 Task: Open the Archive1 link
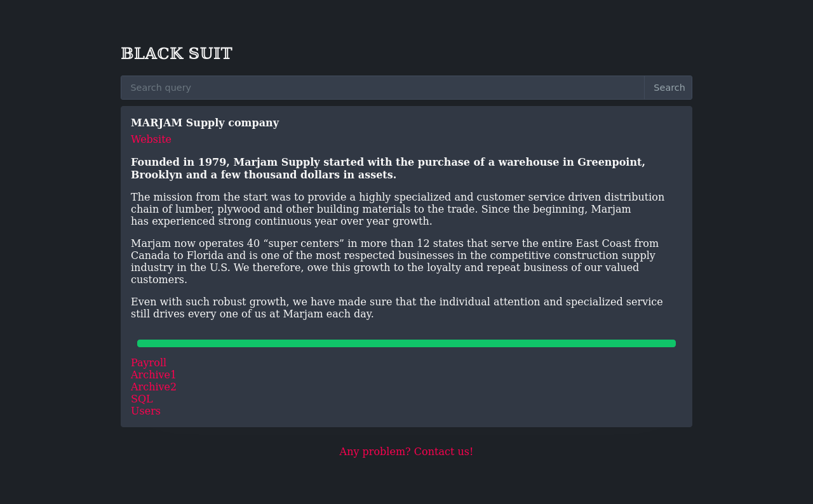coord(154,375)
